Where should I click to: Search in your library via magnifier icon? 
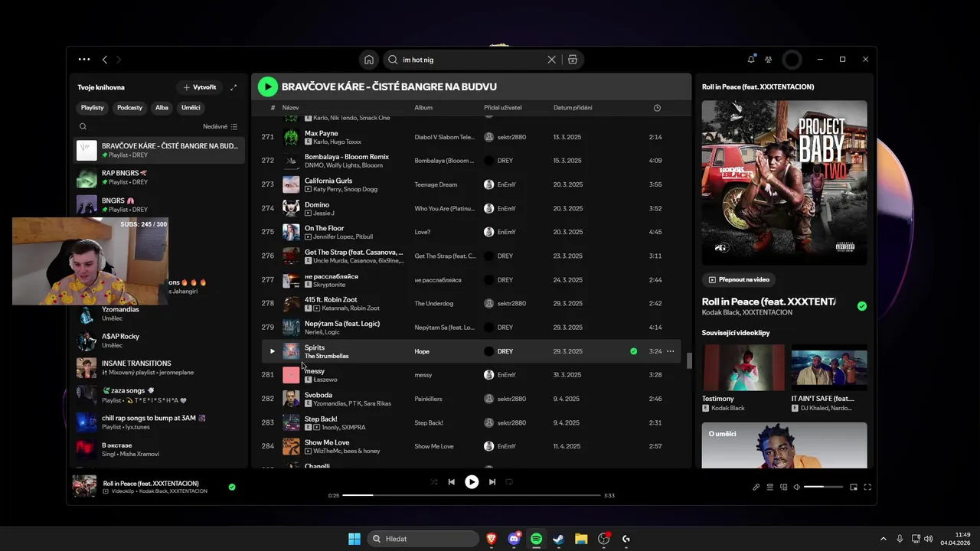point(83,126)
